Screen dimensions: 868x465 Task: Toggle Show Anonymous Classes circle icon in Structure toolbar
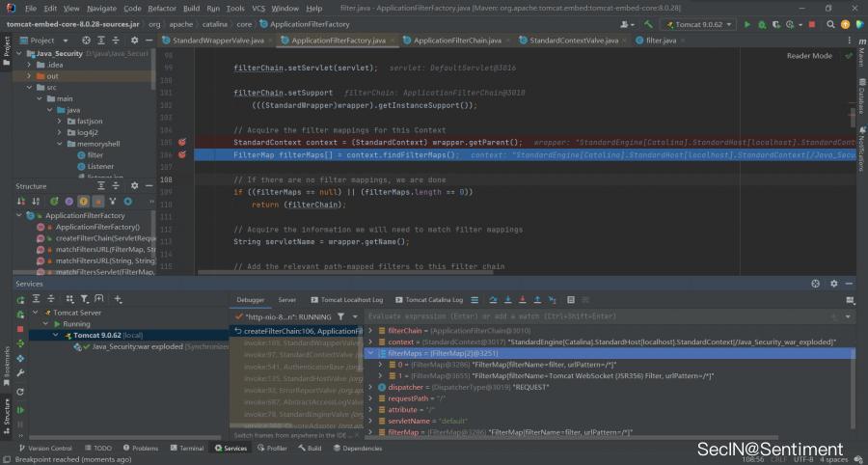click(128, 202)
